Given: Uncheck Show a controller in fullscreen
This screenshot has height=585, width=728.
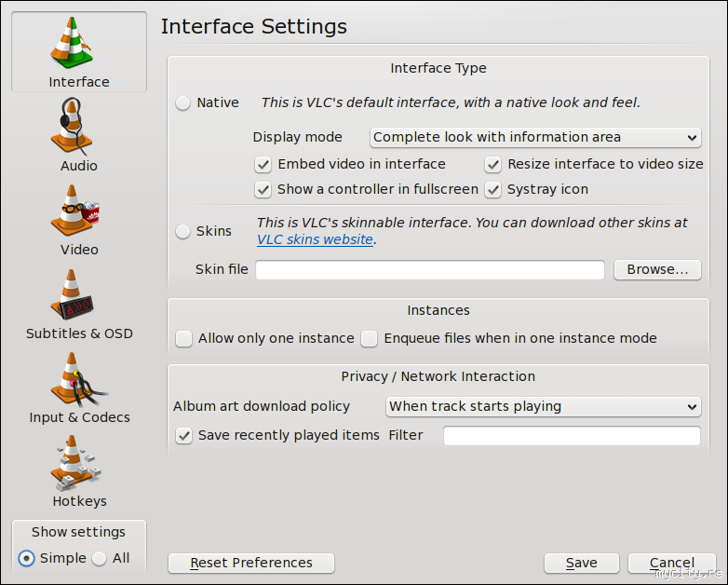Looking at the screenshot, I should (x=263, y=190).
